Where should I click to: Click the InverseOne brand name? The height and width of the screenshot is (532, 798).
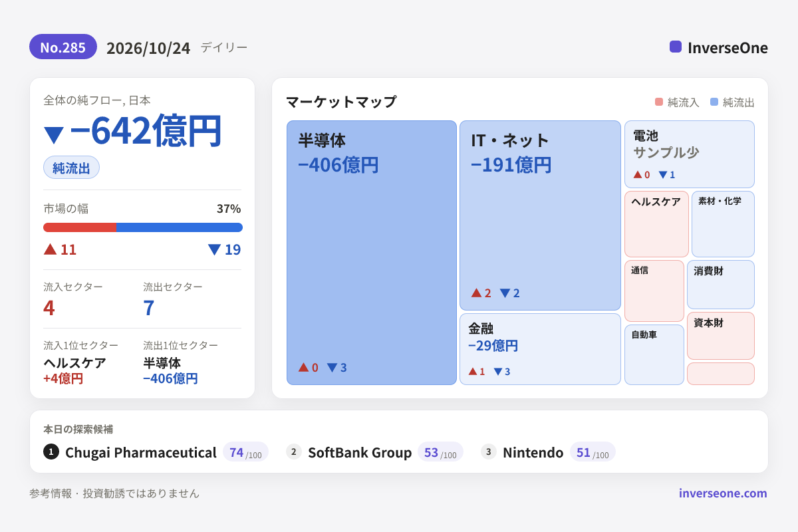click(x=728, y=48)
